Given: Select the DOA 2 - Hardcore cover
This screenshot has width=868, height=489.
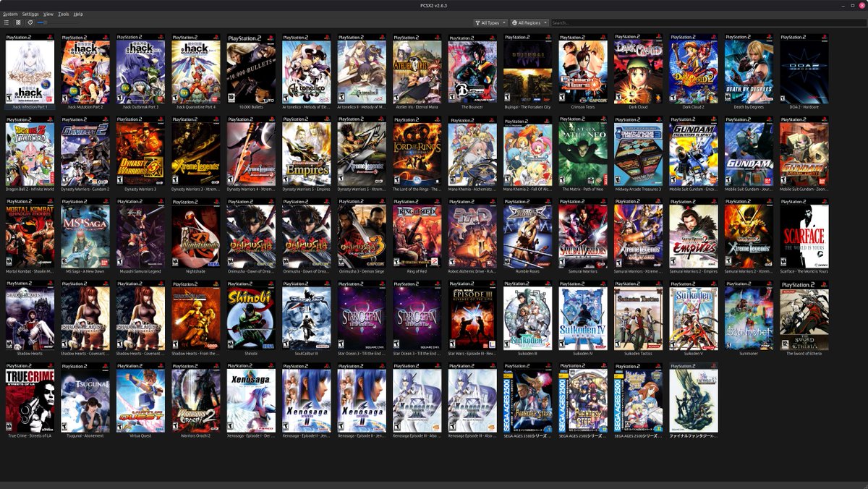Looking at the screenshot, I should point(804,69).
